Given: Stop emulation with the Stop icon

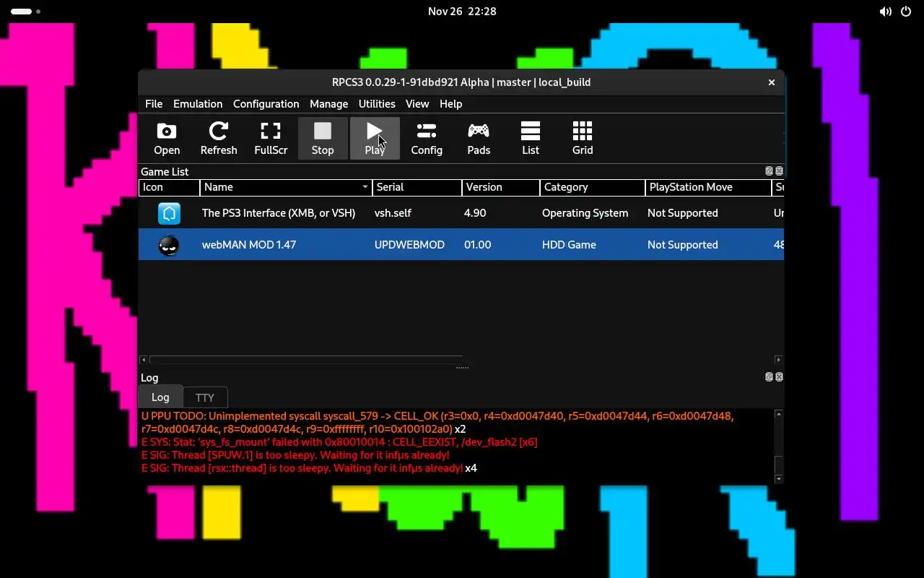Looking at the screenshot, I should coord(323,138).
